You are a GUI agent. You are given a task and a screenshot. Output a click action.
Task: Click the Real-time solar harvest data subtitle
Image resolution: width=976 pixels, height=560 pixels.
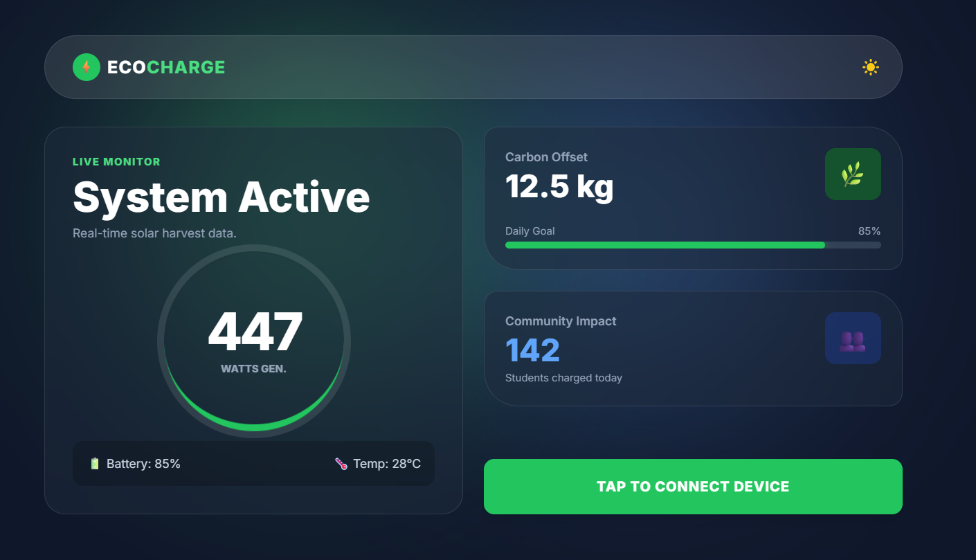click(x=154, y=233)
